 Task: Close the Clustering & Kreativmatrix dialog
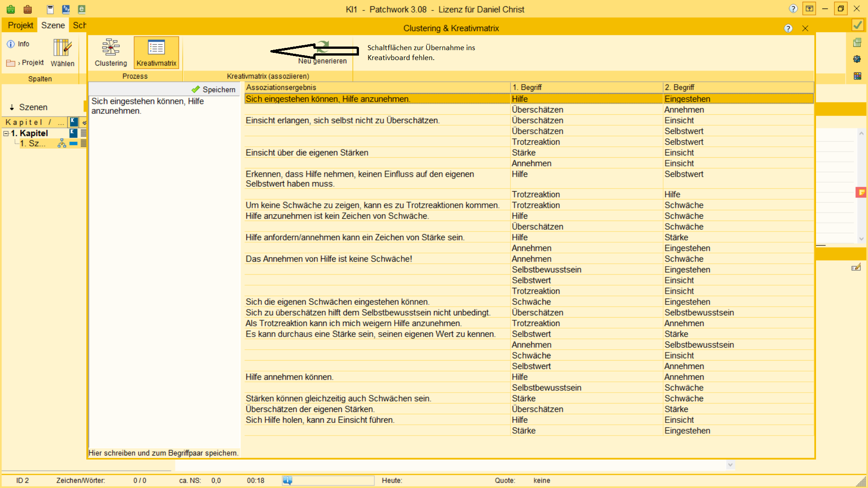(x=805, y=28)
